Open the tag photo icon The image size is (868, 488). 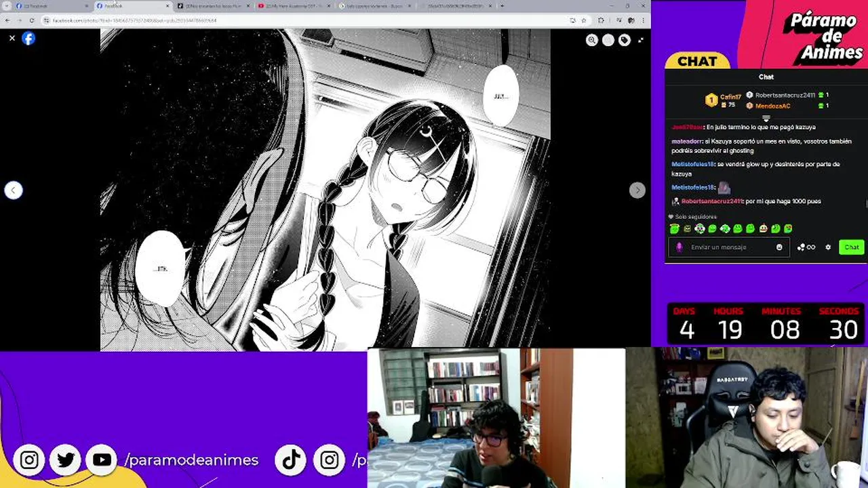click(x=625, y=41)
